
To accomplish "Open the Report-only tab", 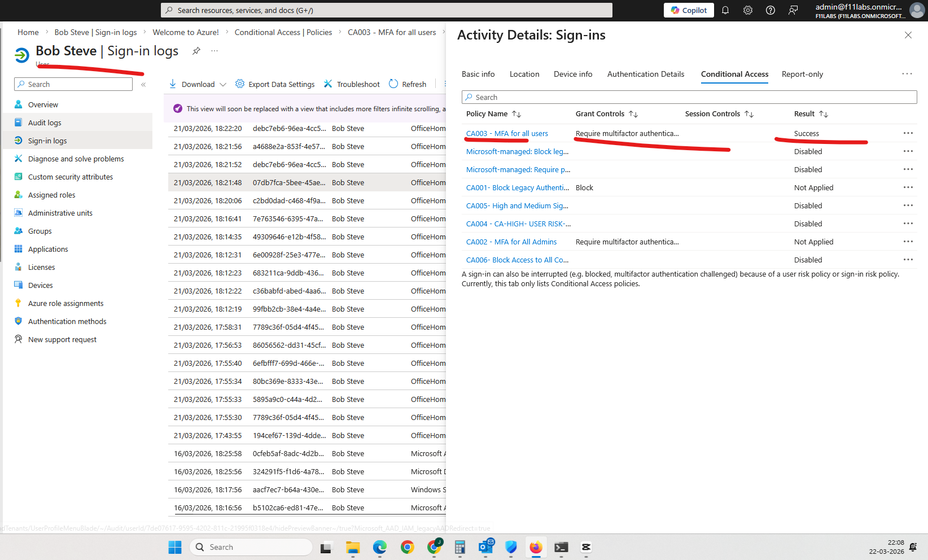I will click(802, 74).
